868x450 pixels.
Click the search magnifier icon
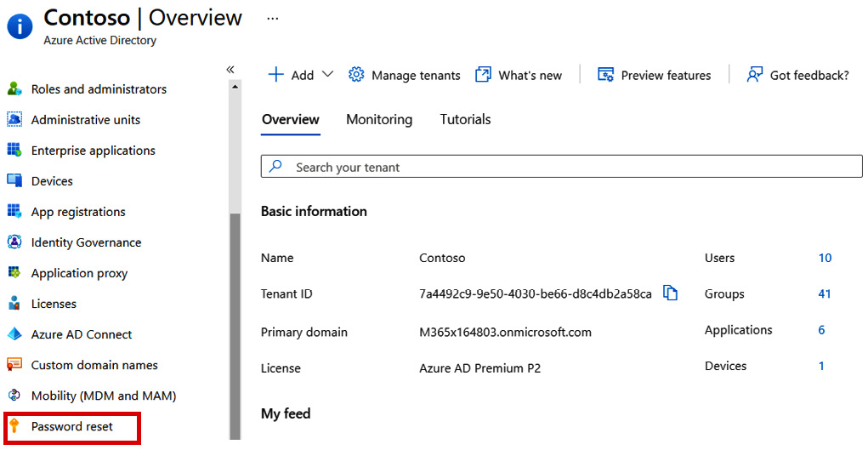pyautogui.click(x=275, y=166)
